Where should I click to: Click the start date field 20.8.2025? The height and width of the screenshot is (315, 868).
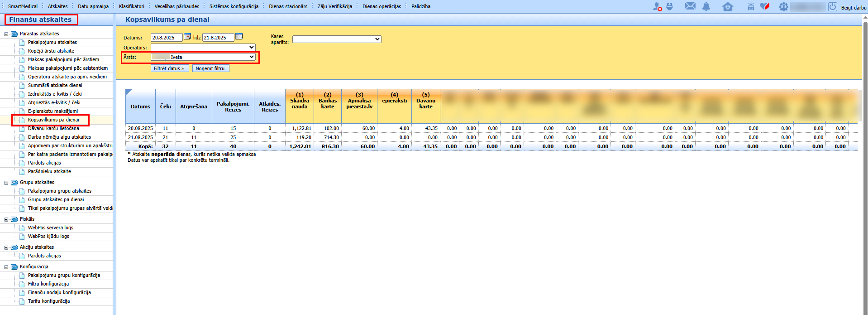[x=167, y=38]
